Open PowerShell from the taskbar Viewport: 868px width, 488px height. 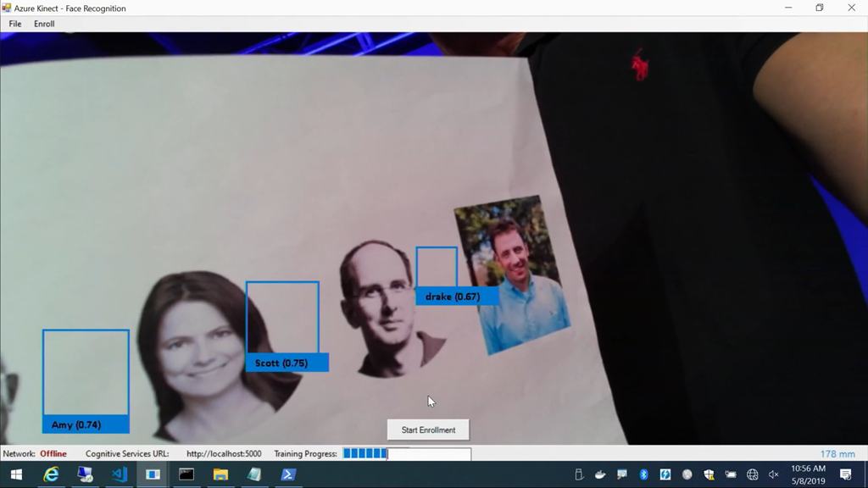(288, 474)
